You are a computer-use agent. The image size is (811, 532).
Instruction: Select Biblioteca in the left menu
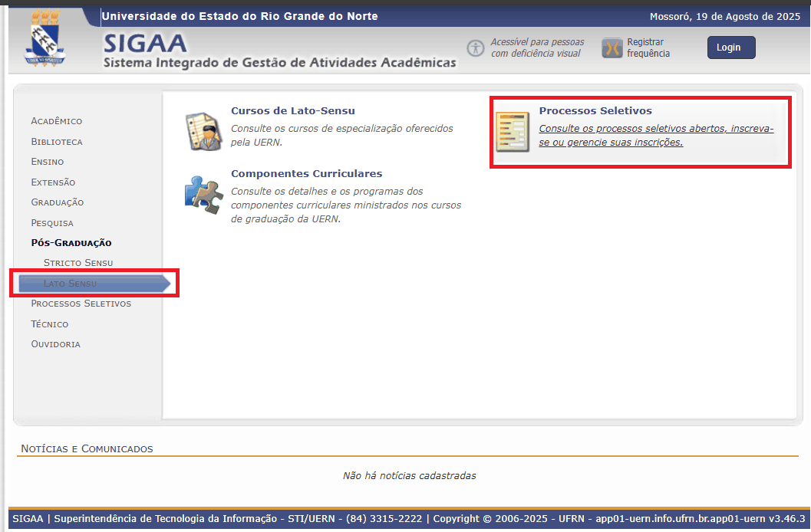coord(56,142)
